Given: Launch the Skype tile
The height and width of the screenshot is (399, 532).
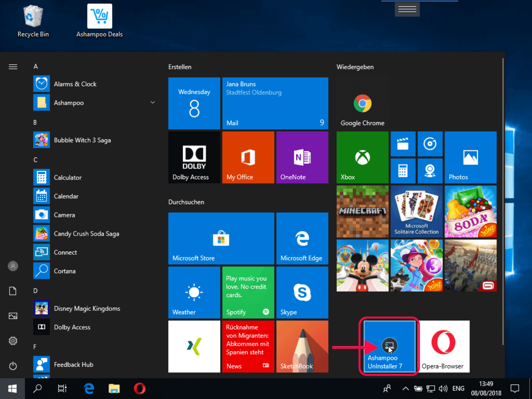Looking at the screenshot, I should coord(302,293).
